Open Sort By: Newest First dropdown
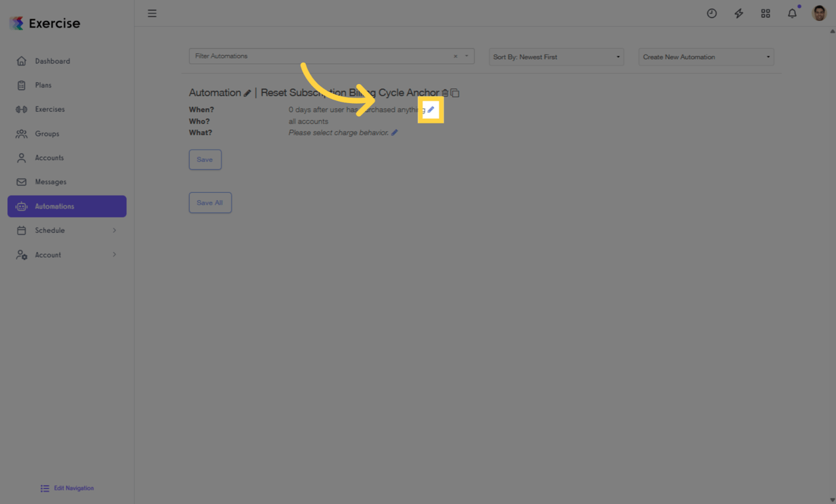This screenshot has height=504, width=836. coord(556,57)
